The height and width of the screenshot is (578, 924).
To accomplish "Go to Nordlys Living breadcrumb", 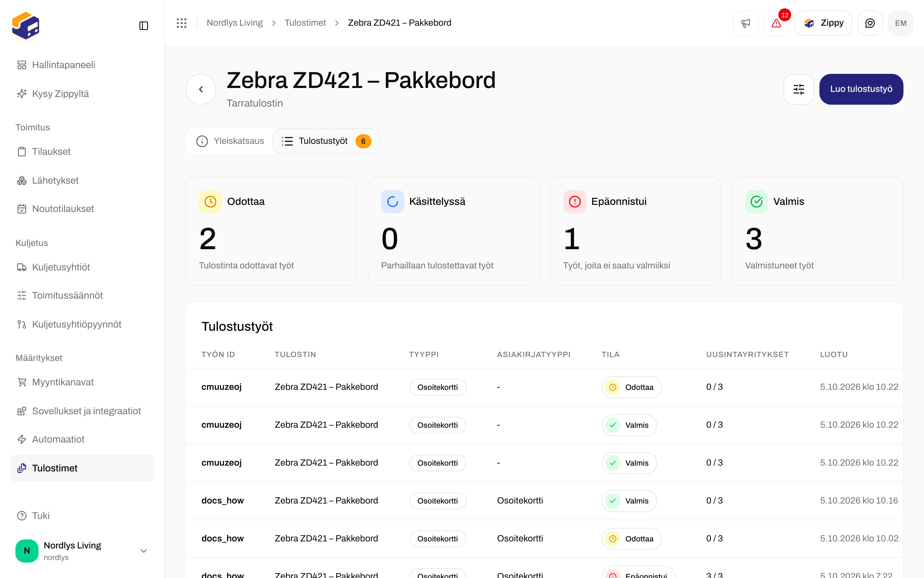I will coord(235,23).
